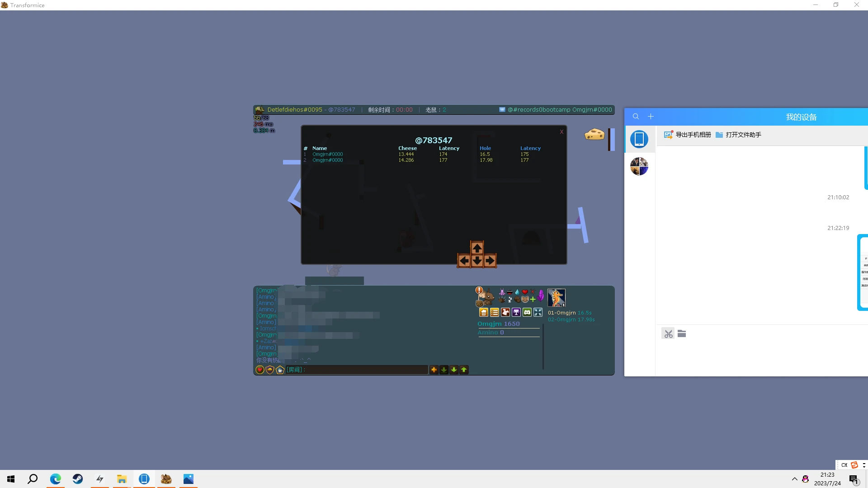
Task: Click the cheese time 14.286
Action: pos(406,160)
